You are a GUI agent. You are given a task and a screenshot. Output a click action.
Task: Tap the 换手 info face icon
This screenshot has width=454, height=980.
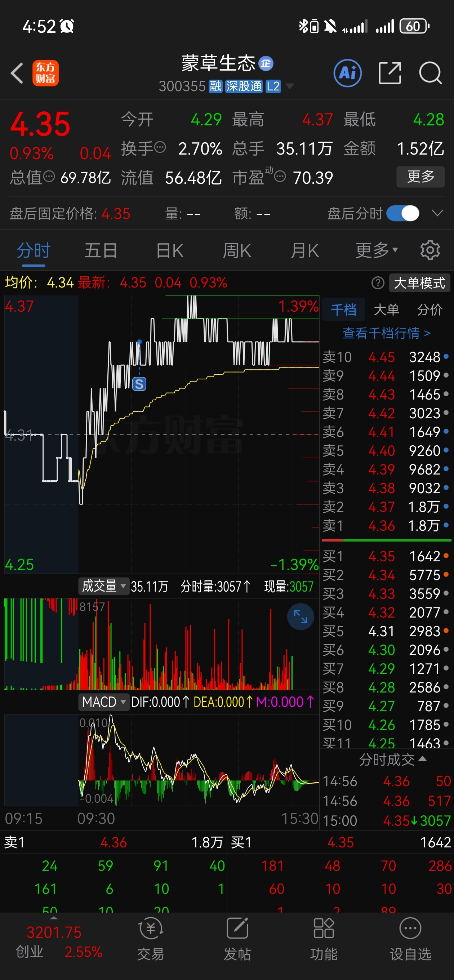[x=160, y=147]
